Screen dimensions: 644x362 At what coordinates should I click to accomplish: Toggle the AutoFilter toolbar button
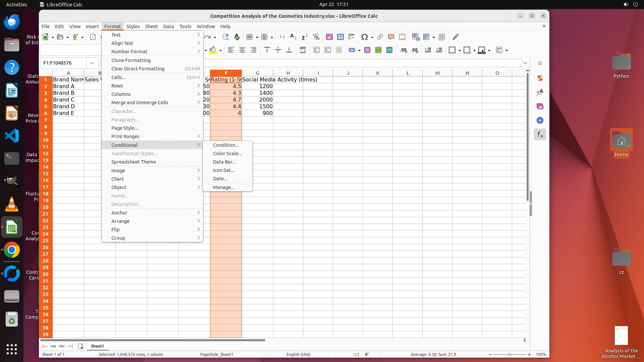click(316, 37)
